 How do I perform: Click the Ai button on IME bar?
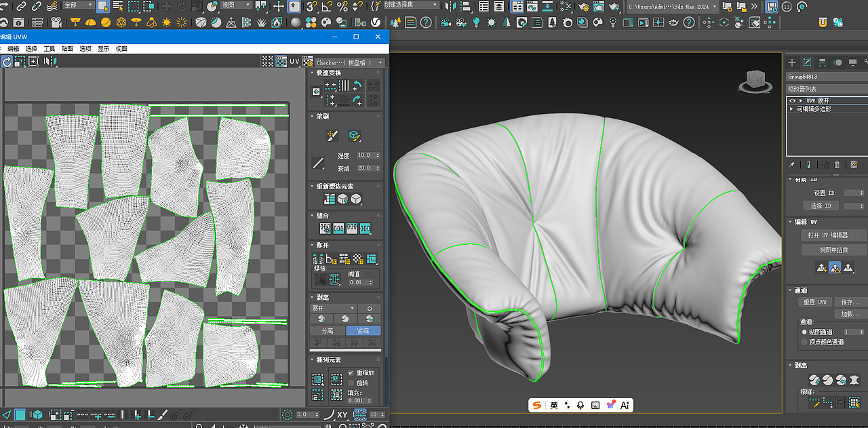625,405
